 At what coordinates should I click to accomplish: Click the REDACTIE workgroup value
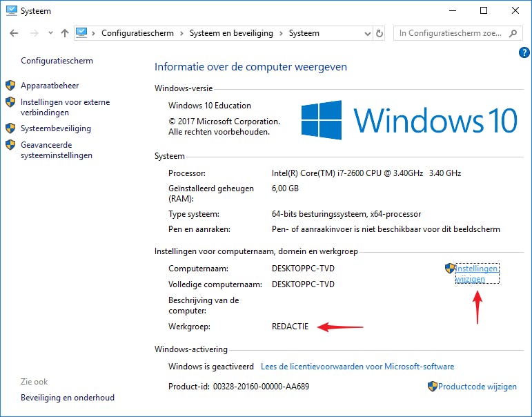click(x=290, y=327)
